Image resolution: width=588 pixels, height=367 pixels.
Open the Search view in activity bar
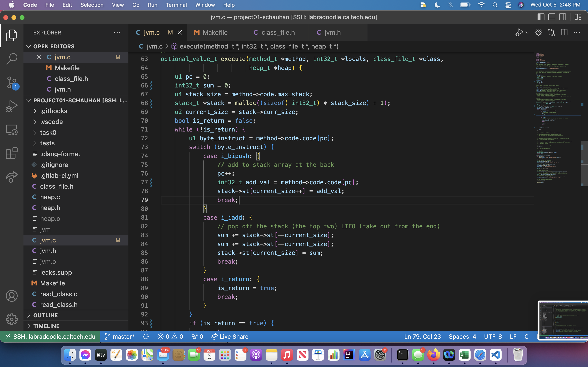point(12,59)
